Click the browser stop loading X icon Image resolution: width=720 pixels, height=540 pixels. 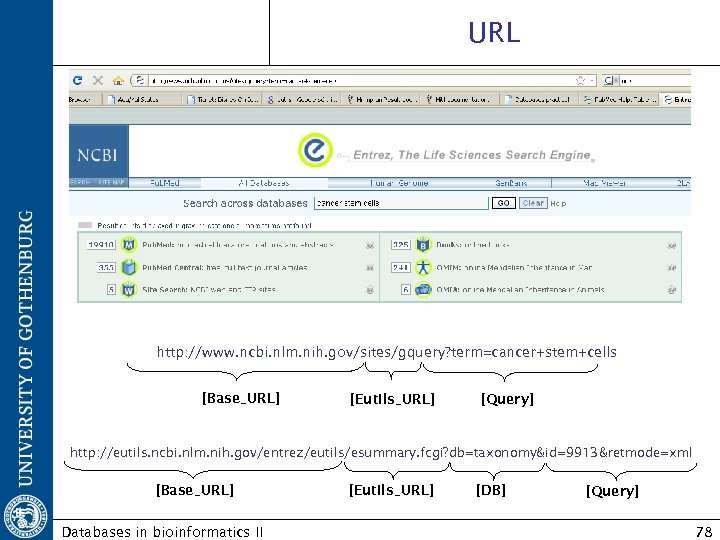pos(97,80)
